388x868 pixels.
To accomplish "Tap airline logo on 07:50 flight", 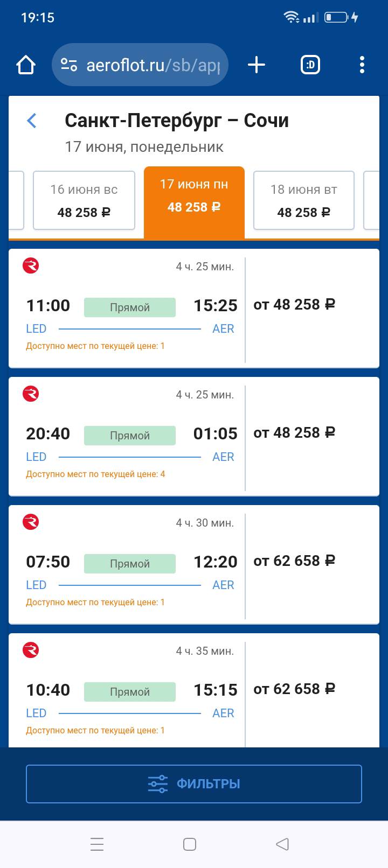I will (x=31, y=522).
